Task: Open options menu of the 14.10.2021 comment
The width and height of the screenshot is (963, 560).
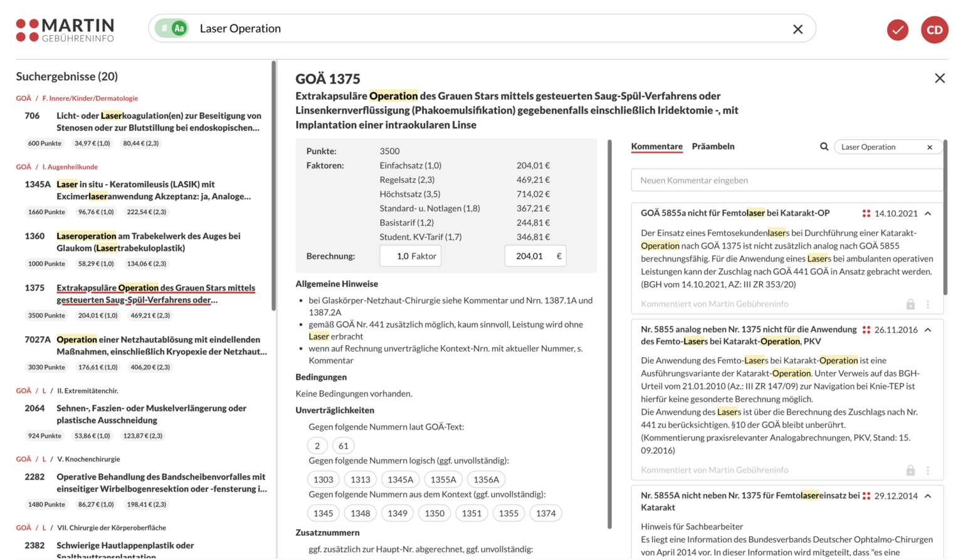Action: point(928,304)
